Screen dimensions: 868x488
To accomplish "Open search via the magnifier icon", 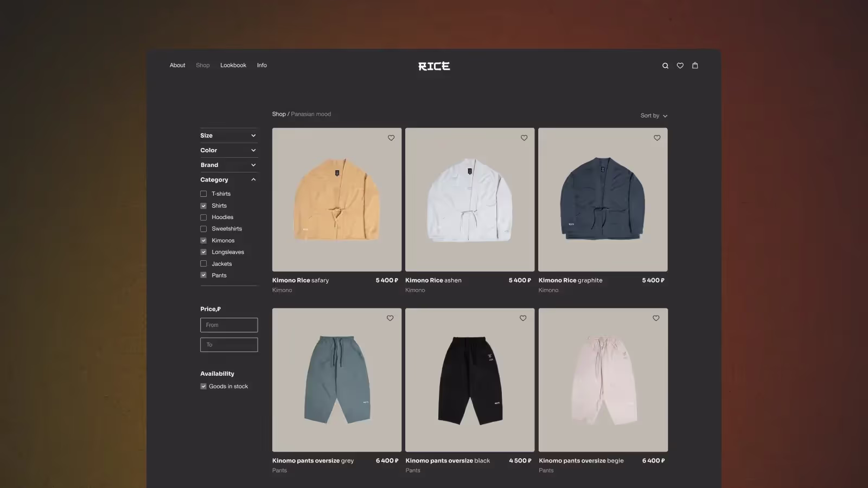I will (665, 66).
